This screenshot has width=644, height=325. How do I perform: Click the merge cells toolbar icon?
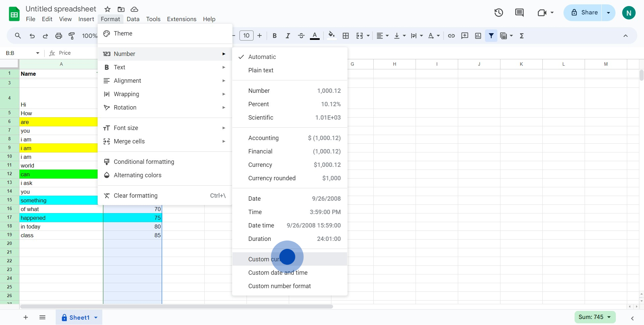pos(360,36)
